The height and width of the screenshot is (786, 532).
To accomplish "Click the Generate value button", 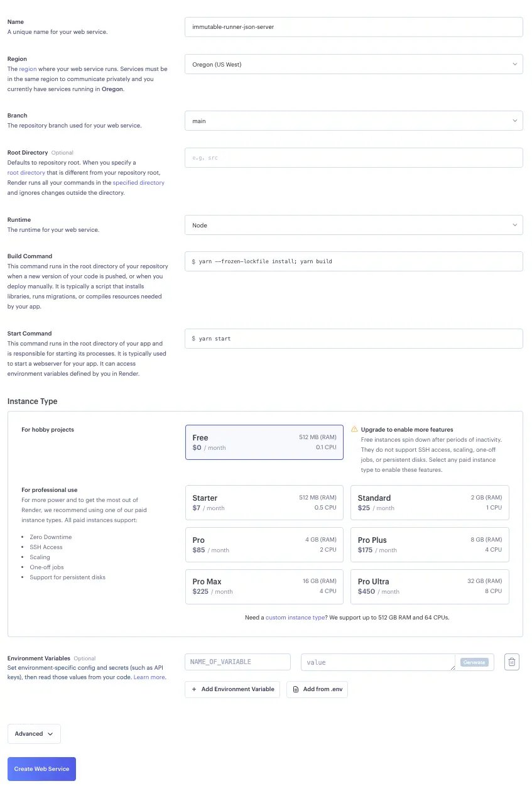I will point(474,662).
